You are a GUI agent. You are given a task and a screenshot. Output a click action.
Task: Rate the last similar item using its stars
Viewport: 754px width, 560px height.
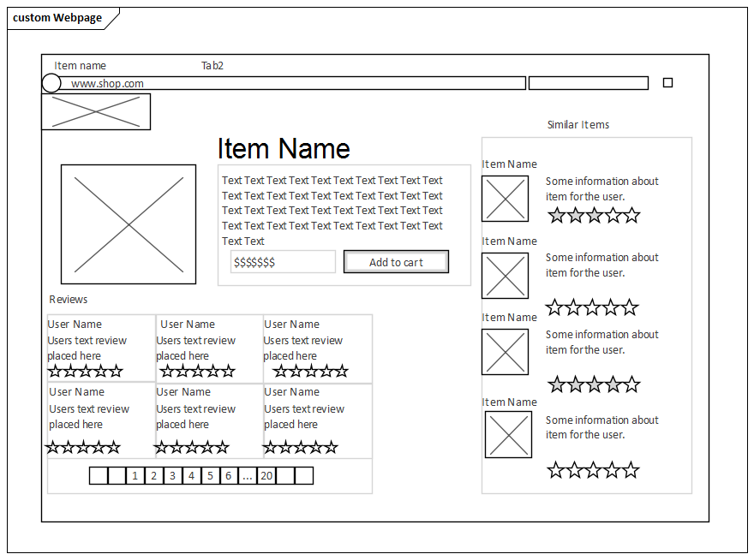coord(593,469)
